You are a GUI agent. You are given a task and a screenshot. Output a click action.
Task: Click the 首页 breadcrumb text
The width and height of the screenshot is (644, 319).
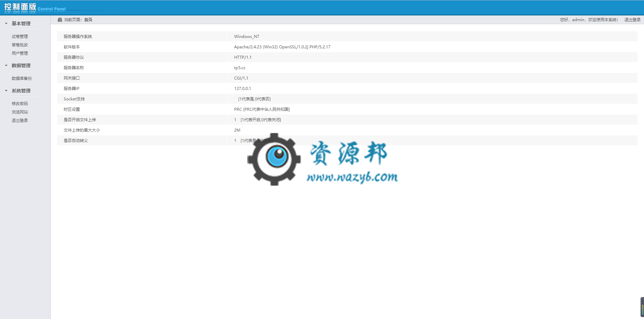88,20
